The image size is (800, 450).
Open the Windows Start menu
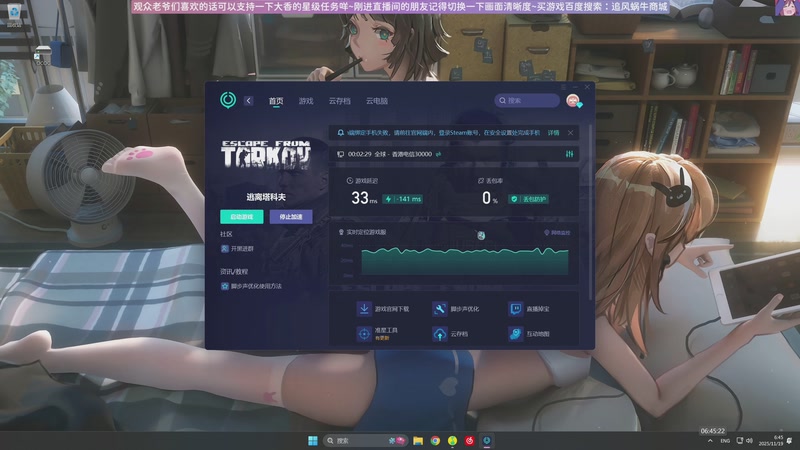tap(313, 440)
